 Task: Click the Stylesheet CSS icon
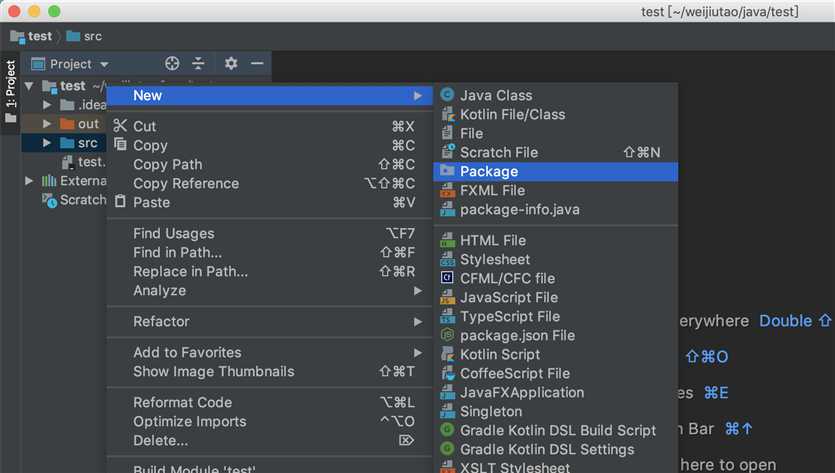click(x=447, y=259)
